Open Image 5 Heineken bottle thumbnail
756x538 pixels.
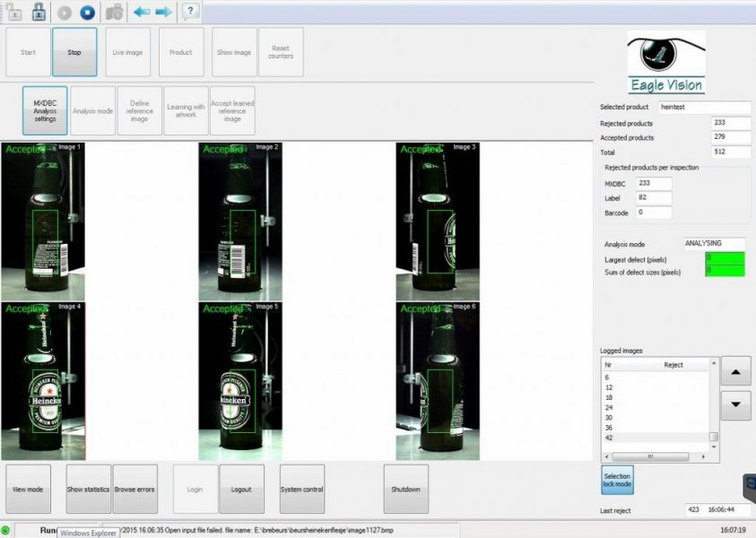(240, 381)
